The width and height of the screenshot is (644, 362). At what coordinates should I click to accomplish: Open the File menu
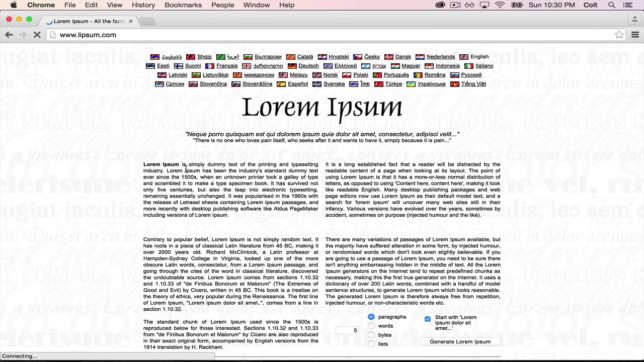point(70,5)
